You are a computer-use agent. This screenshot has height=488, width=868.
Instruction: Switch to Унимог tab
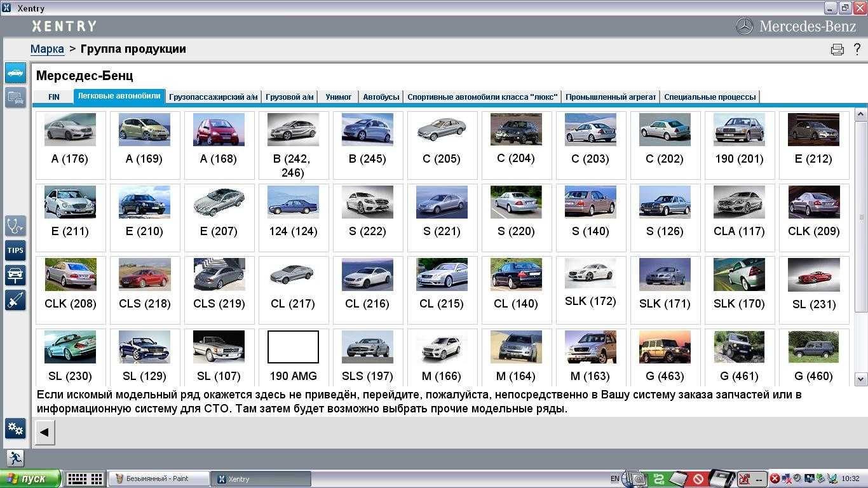click(x=339, y=97)
